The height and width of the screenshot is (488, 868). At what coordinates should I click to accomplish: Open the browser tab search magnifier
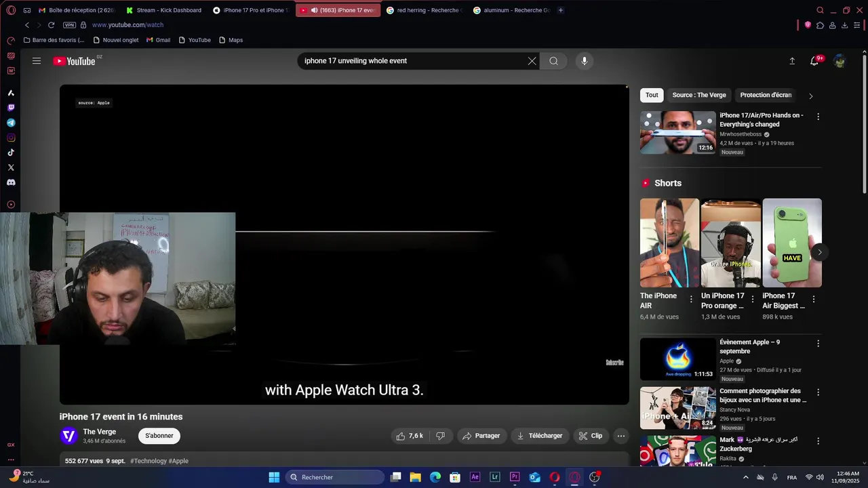[820, 10]
